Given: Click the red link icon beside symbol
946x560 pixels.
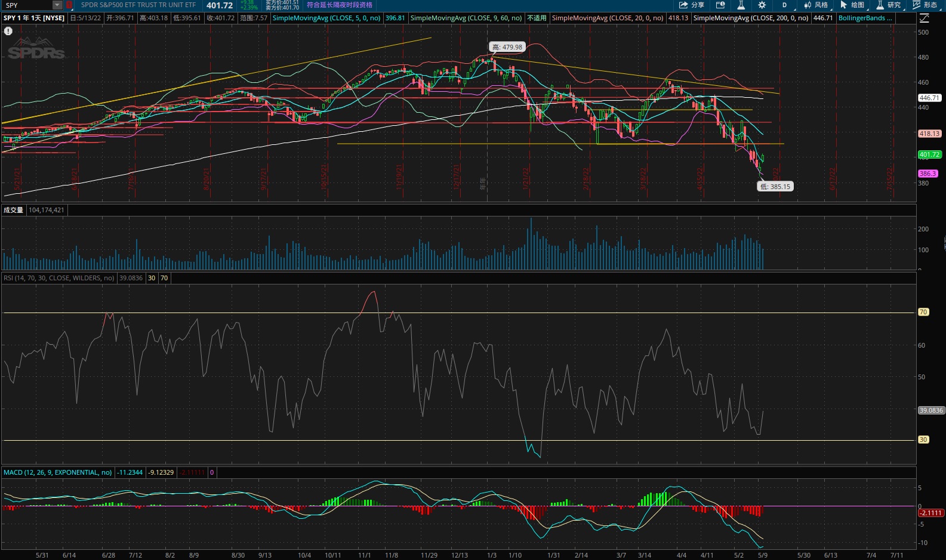Looking at the screenshot, I should (x=69, y=5).
